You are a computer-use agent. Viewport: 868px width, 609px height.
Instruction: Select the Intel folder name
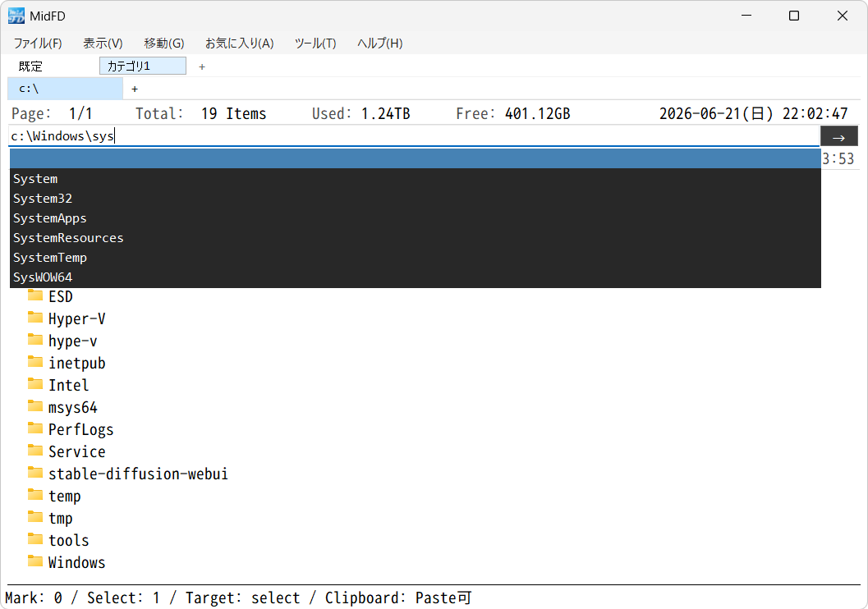tap(69, 385)
